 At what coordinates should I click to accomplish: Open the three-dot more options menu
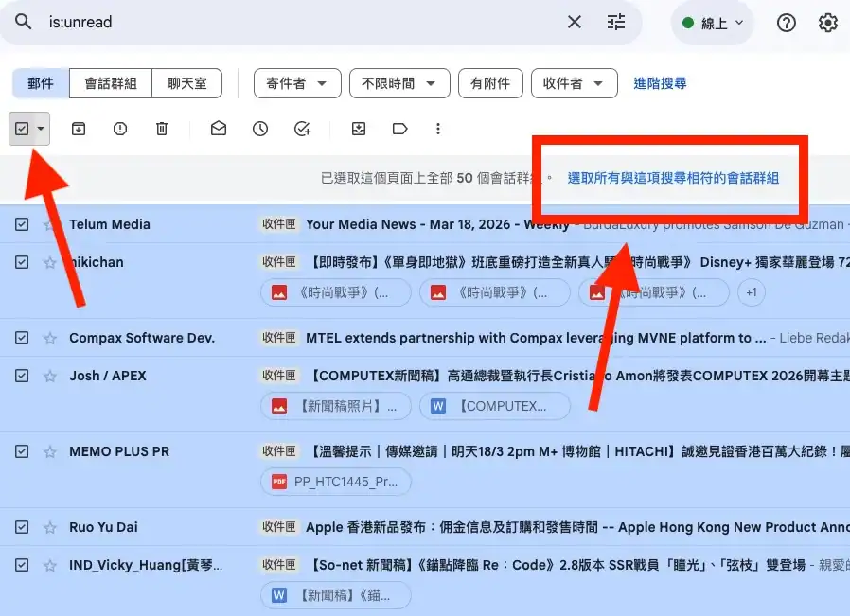437,129
